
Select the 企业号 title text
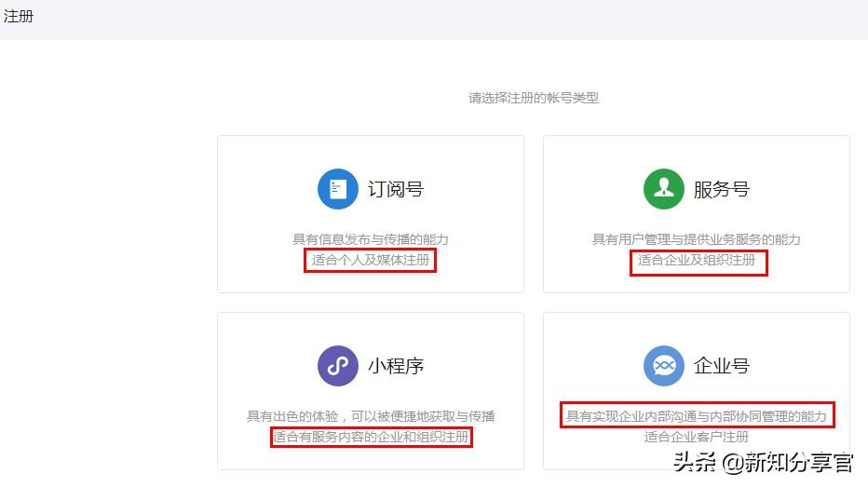(x=721, y=366)
